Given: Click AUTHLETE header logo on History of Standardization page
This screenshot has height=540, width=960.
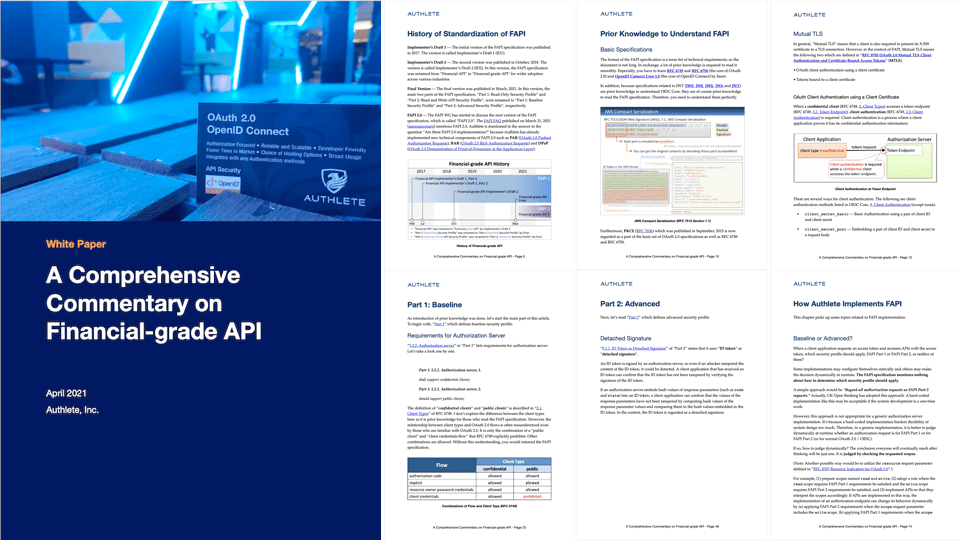Looking at the screenshot, I should 424,13.
